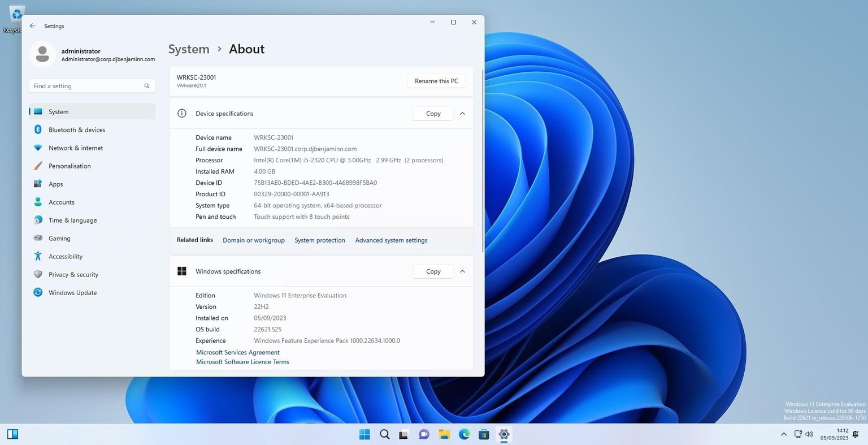Viewport: 868px width, 445px height.
Task: Click the OS build value 22621.525
Action: pos(268,329)
